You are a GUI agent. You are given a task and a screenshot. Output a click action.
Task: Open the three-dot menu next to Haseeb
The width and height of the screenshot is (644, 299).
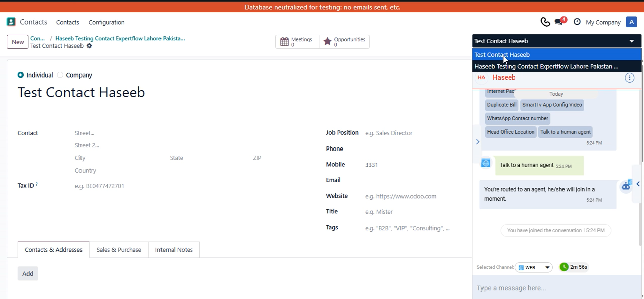[x=629, y=78]
